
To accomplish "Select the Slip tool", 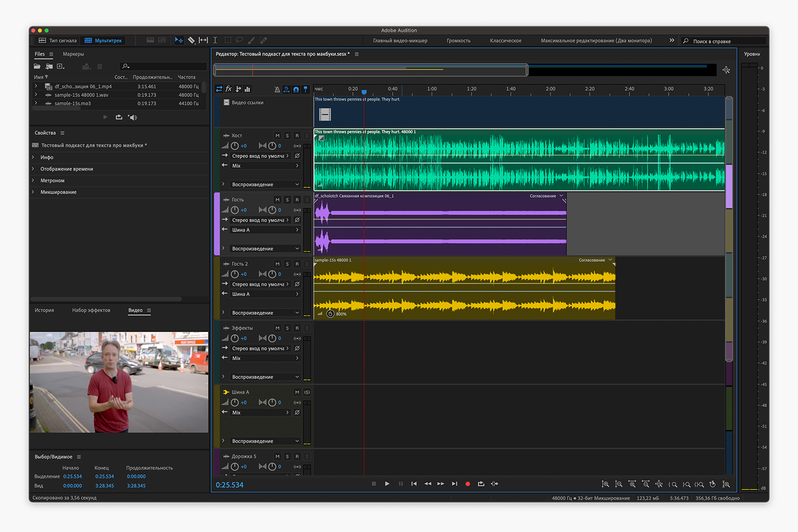I will click(203, 40).
